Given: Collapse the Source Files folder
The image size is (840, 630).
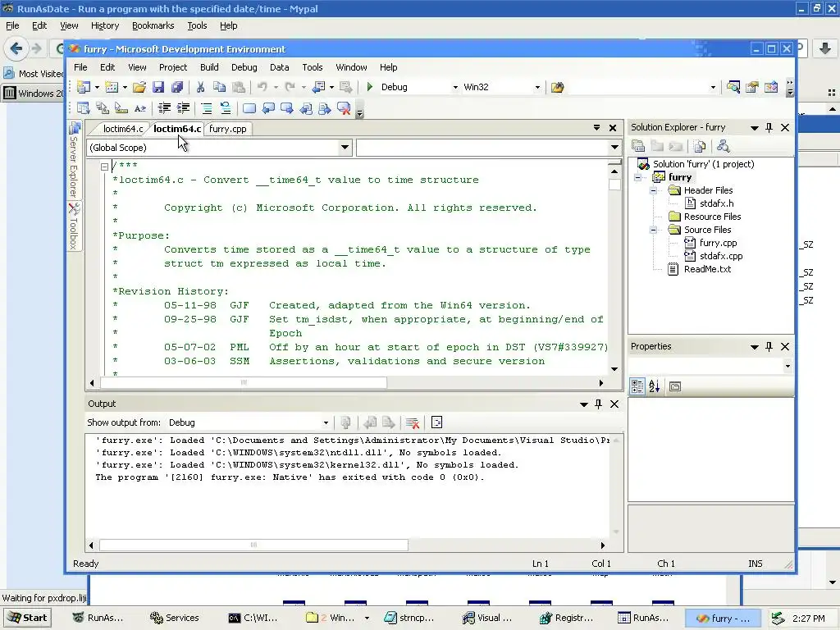Looking at the screenshot, I should [x=654, y=230].
